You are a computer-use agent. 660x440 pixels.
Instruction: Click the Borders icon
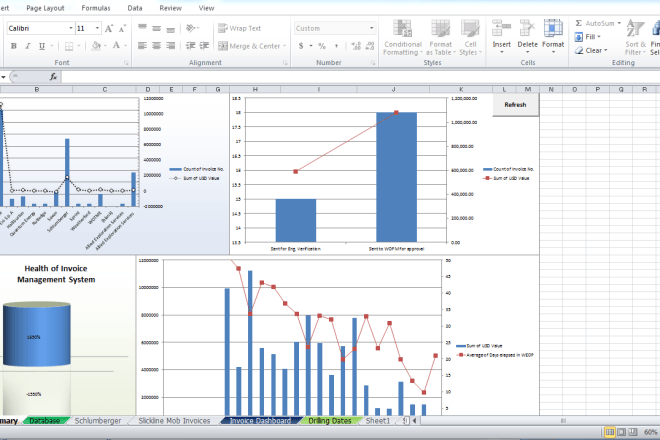(69, 46)
